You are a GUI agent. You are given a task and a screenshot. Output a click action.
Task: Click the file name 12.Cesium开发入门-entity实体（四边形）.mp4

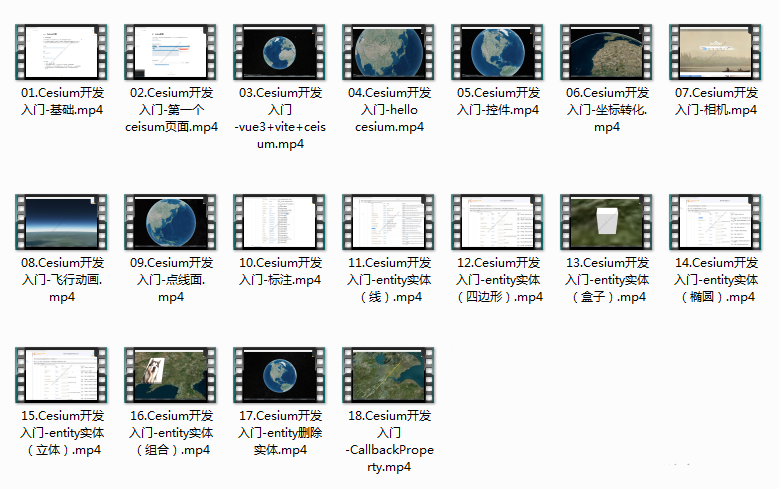[498, 280]
